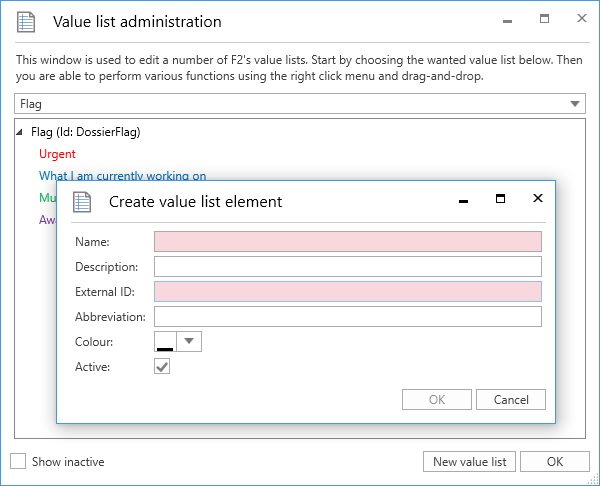
Task: Open the Colour dropdown arrow
Action: (x=190, y=342)
